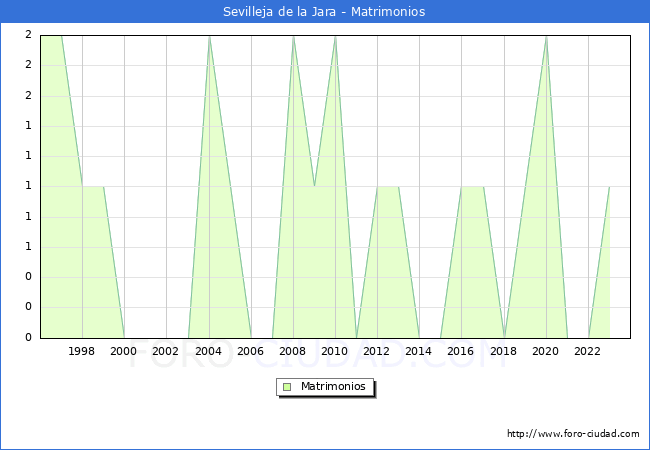Image resolution: width=650 pixels, height=450 pixels.
Task: Select the 2022 x-axis label
Action: (587, 351)
